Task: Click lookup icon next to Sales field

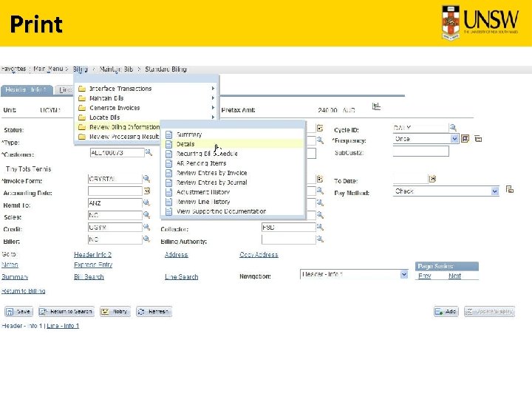Action: point(146,215)
